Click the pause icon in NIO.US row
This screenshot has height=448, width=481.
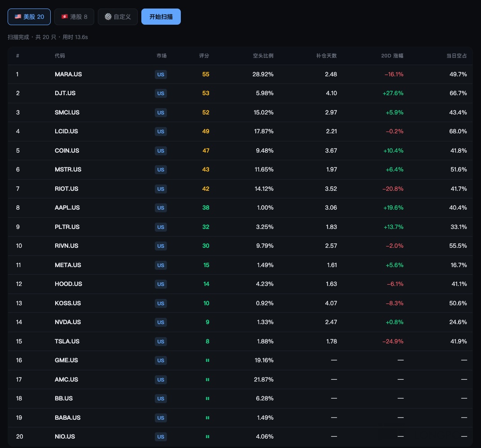click(207, 437)
